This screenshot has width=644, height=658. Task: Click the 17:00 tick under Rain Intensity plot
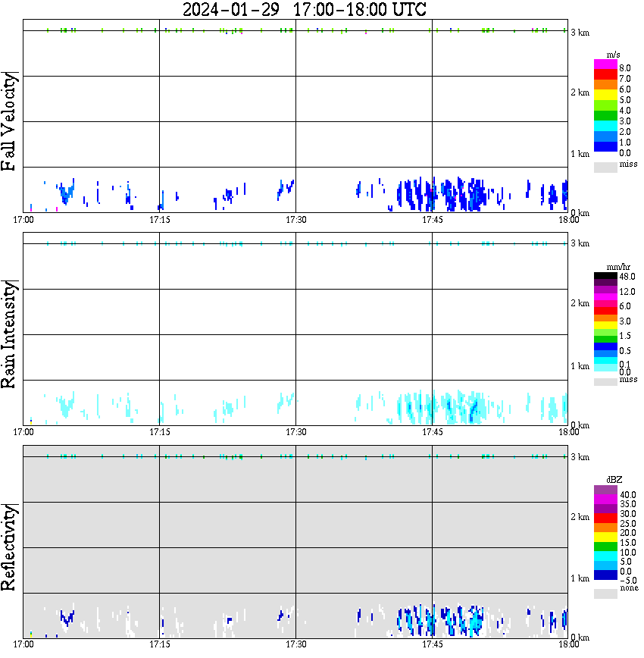click(x=23, y=432)
